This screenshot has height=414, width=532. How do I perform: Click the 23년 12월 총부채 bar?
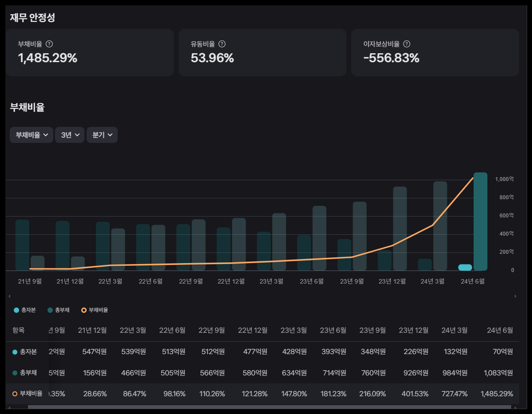(x=400, y=229)
